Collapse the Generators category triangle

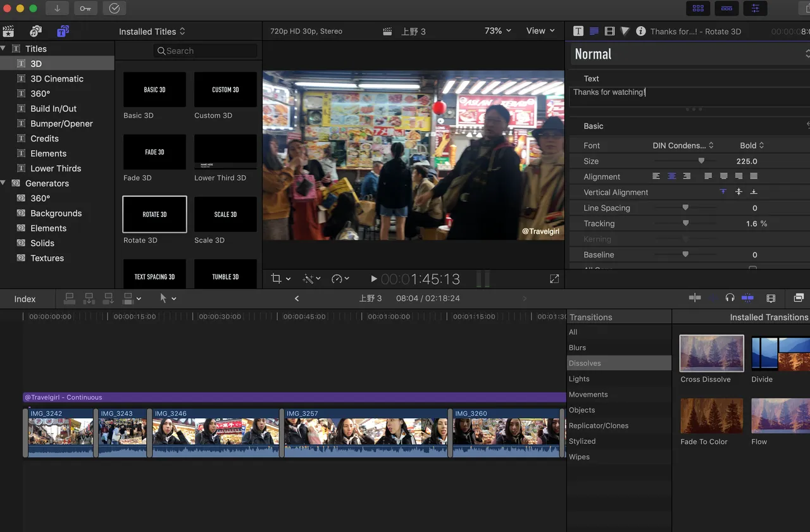click(x=3, y=183)
